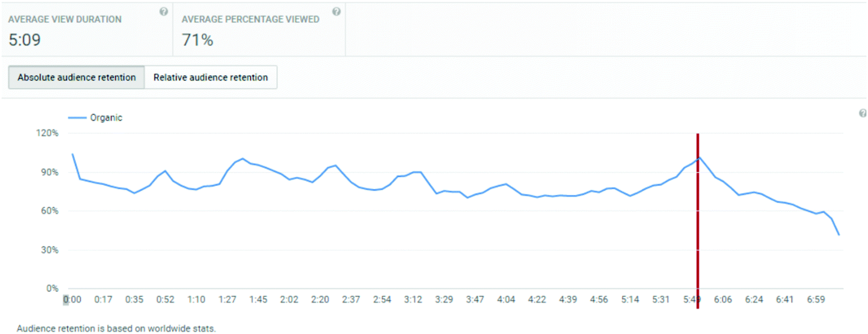Click the 71% percentage viewed value
This screenshot has width=868, height=334.
point(198,40)
